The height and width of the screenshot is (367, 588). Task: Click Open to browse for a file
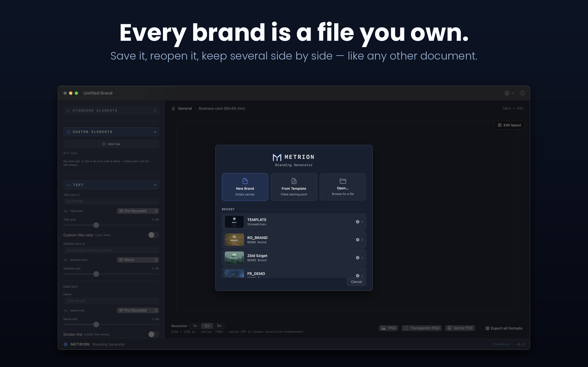click(x=343, y=187)
